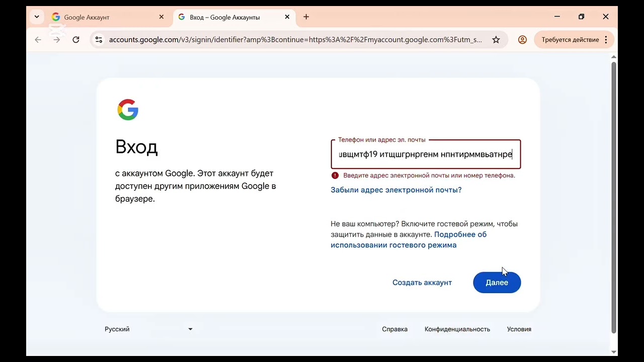644x362 pixels.
Task: Restore down the browser window
Action: click(x=581, y=17)
